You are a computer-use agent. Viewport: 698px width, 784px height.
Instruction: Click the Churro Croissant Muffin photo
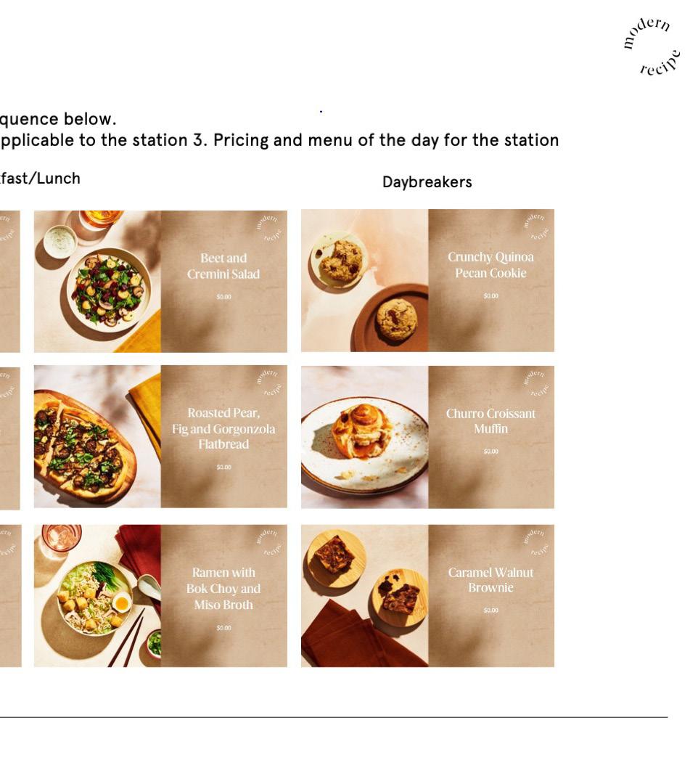365,438
